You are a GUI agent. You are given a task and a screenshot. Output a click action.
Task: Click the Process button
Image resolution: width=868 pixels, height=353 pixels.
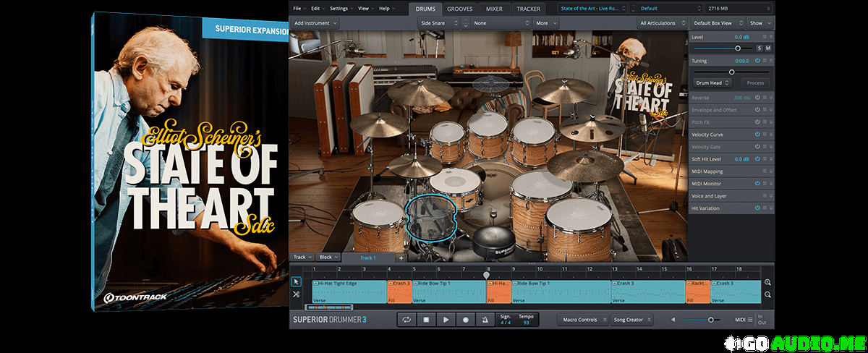755,83
